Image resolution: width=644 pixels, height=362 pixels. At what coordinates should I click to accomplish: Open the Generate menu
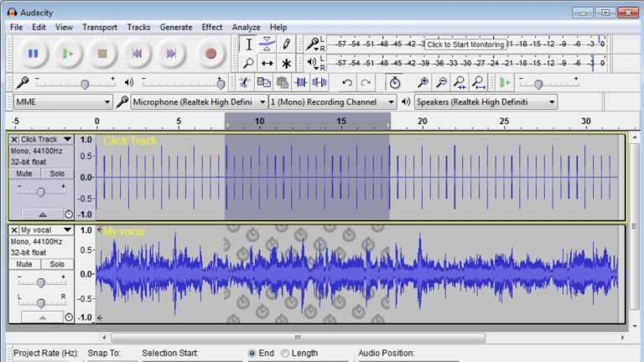[176, 28]
